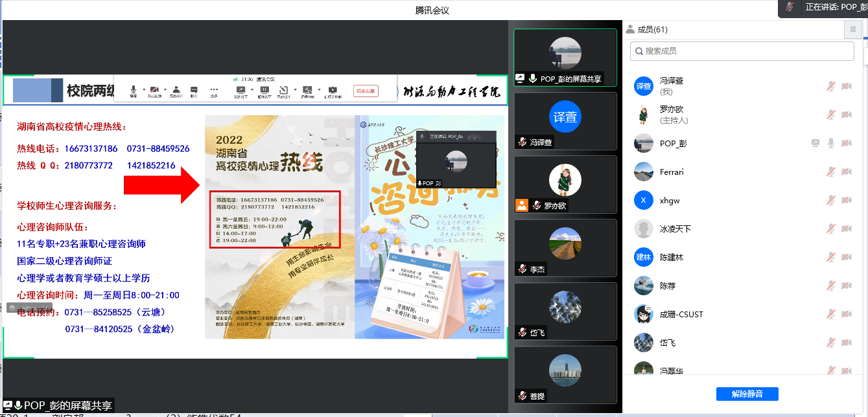Viewport: 868px width, 417px height.
Task: Click the mute microphone icon in shared toolbar
Action: pyautogui.click(x=134, y=90)
